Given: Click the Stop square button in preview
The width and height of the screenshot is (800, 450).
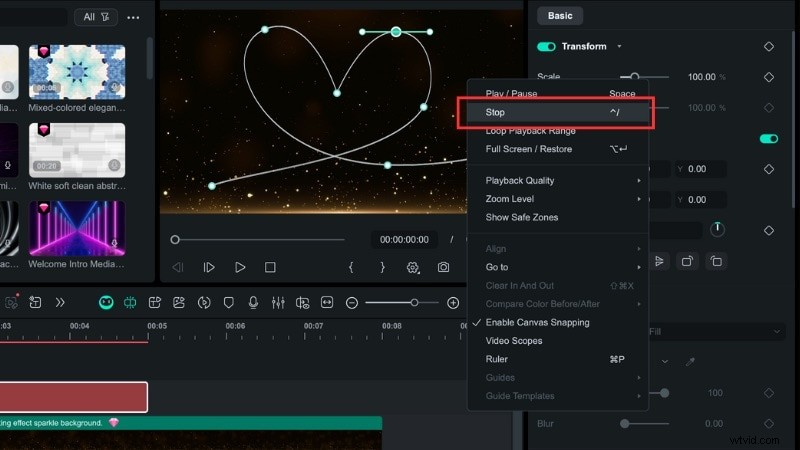Looking at the screenshot, I should click(x=270, y=267).
